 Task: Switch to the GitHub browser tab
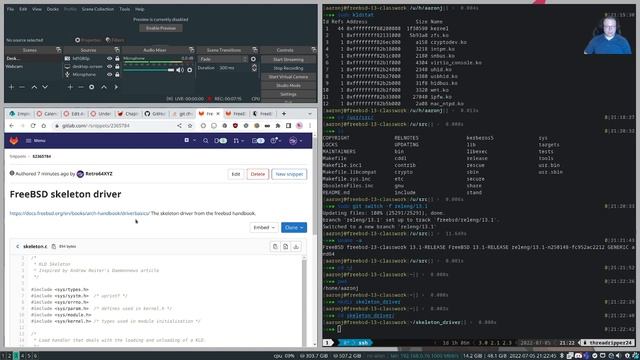[x=154, y=114]
